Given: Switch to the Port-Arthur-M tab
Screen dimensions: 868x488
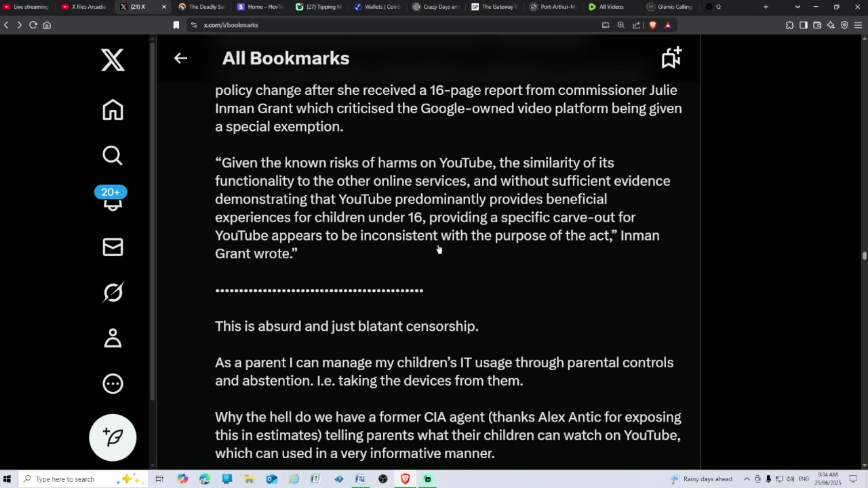Looking at the screenshot, I should click(x=553, y=7).
